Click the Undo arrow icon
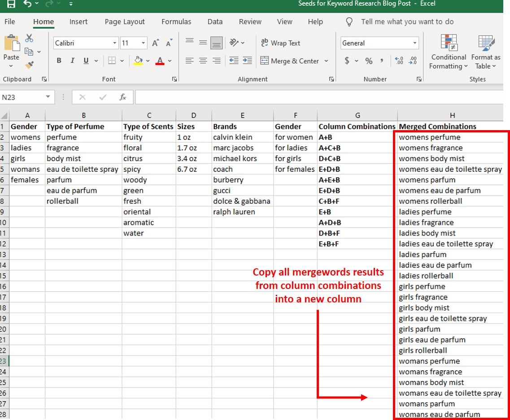510x420 pixels. click(x=27, y=4)
